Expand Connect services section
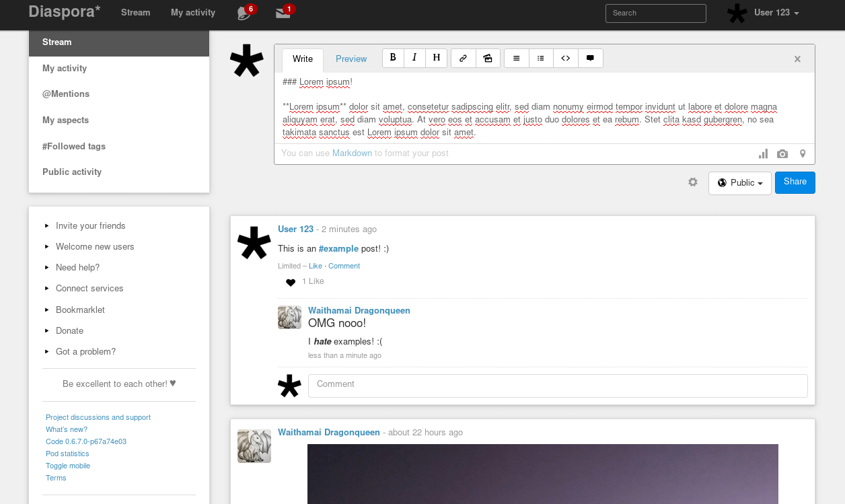 pyautogui.click(x=89, y=288)
